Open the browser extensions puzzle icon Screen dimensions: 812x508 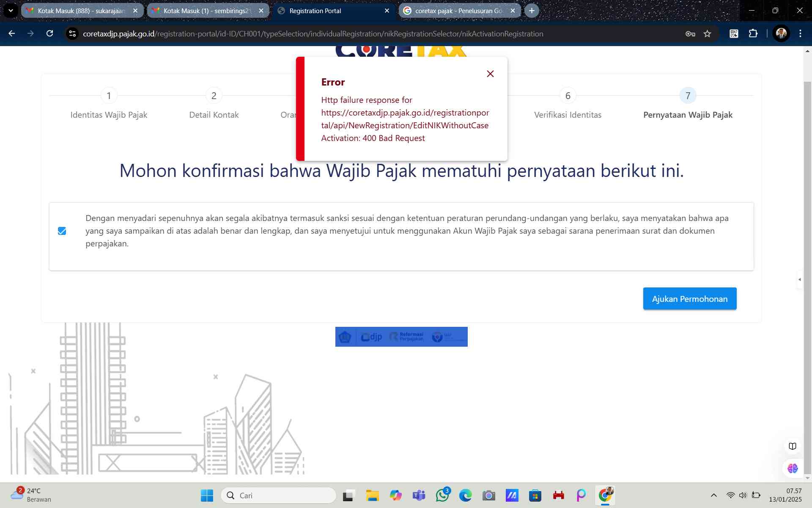pyautogui.click(x=753, y=34)
